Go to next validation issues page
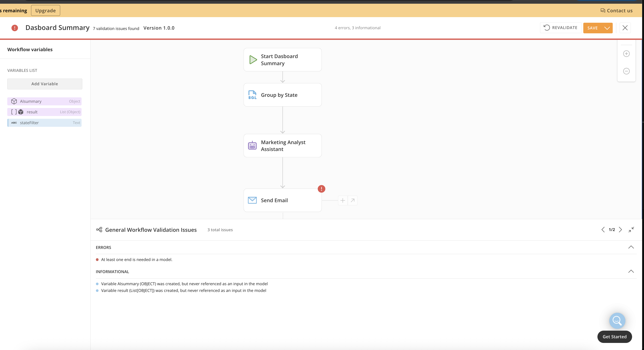The height and width of the screenshot is (350, 644). [620, 230]
